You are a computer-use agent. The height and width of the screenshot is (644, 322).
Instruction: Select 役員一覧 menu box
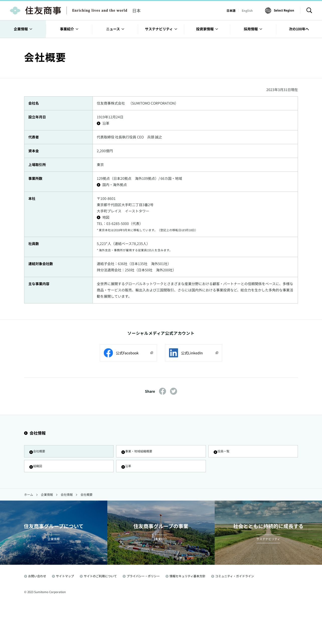[253, 451]
